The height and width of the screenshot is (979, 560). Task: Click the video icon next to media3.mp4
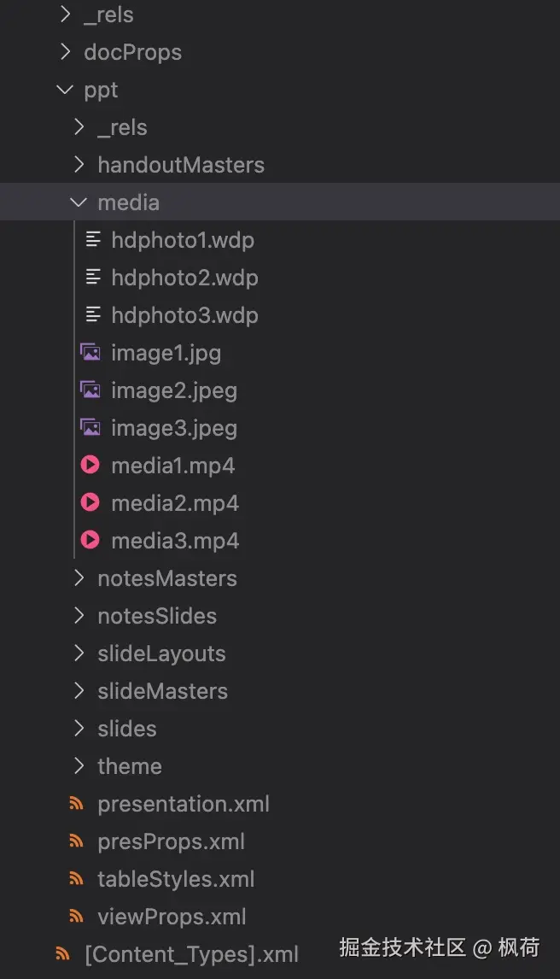[90, 540]
